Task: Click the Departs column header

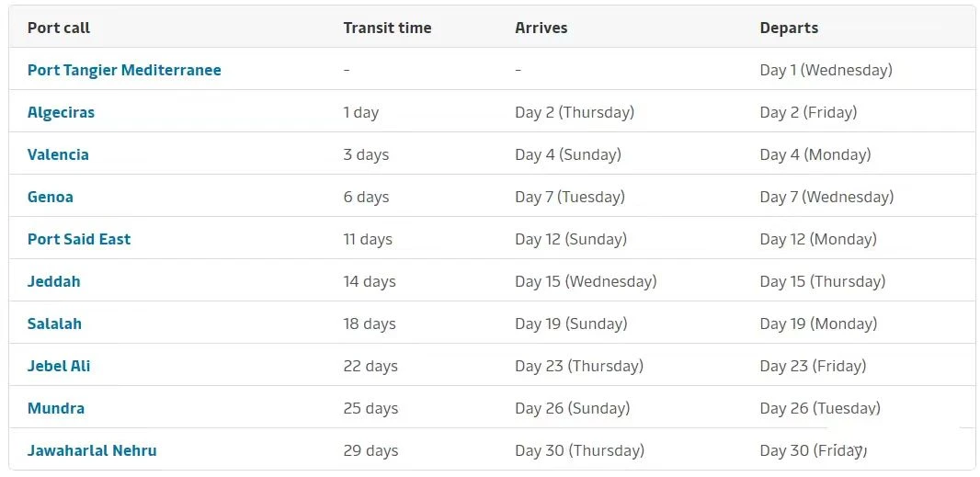Action: click(790, 28)
